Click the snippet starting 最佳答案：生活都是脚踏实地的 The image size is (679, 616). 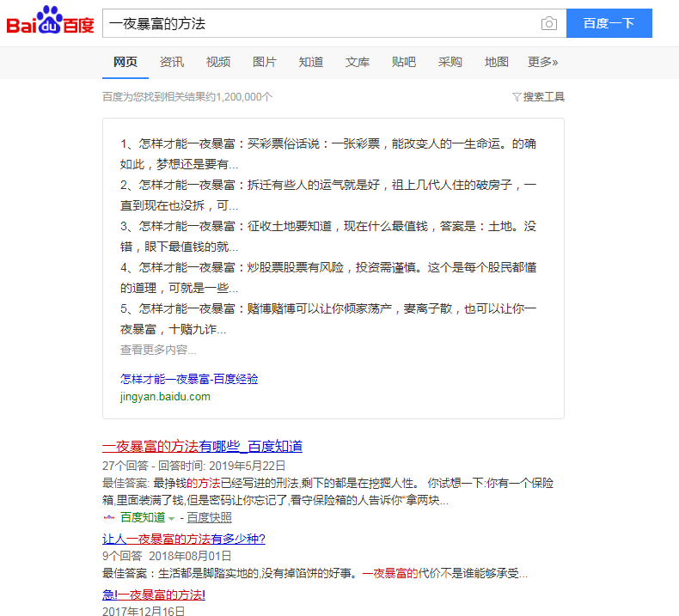point(315,574)
